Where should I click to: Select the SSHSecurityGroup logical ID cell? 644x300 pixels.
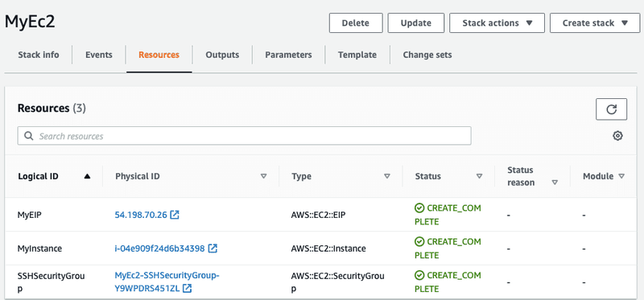point(51,282)
